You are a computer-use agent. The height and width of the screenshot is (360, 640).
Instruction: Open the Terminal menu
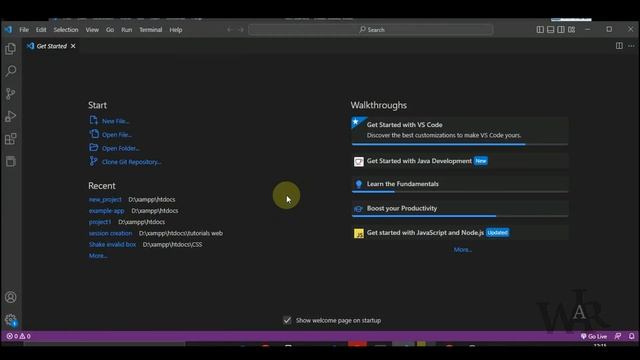point(151,30)
